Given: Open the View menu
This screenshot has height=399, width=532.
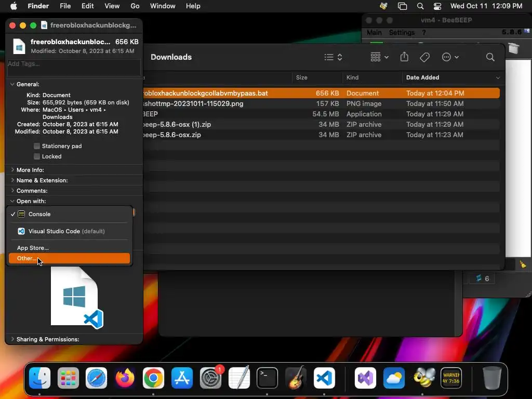Looking at the screenshot, I should pos(112,6).
